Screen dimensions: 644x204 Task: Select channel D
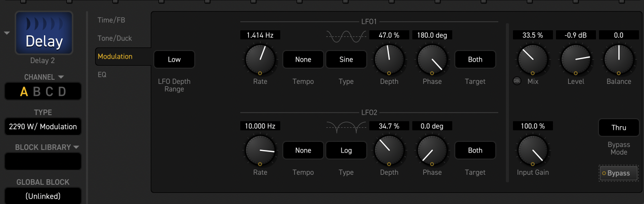(x=62, y=92)
